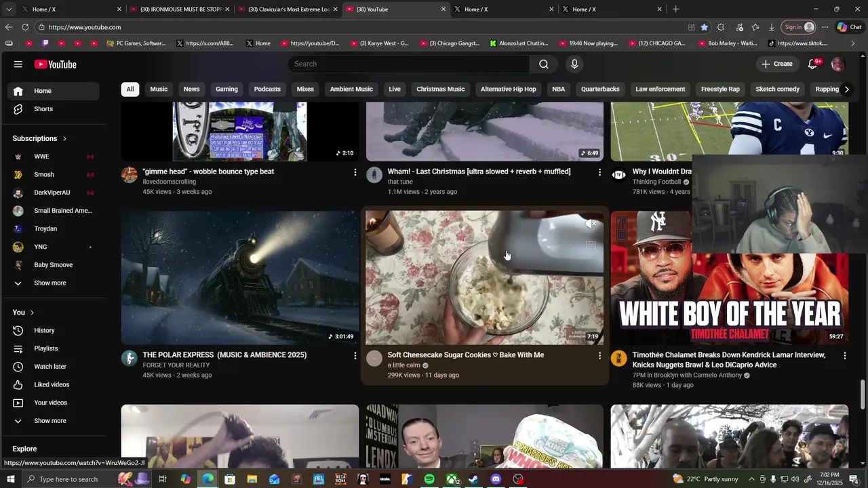Open the FORGET YOUR REALITY channel link
Viewport: 868px width, 488px height.
[x=176, y=365]
